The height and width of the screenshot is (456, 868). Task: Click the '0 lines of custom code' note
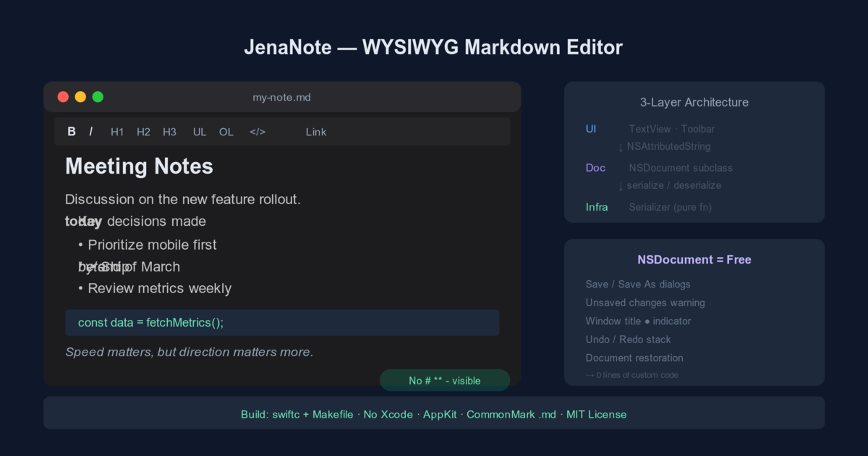pyautogui.click(x=631, y=375)
